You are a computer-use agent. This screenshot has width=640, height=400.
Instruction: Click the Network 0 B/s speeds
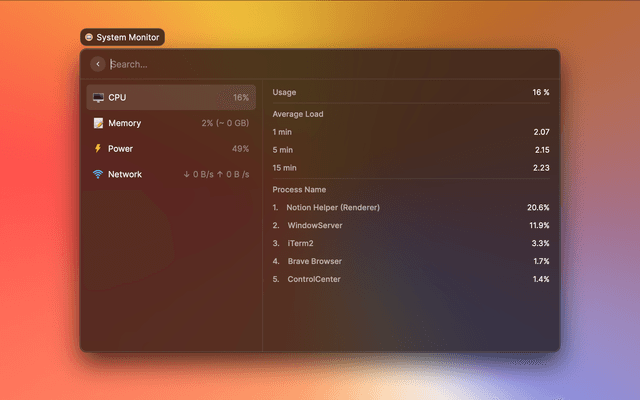[x=216, y=174]
